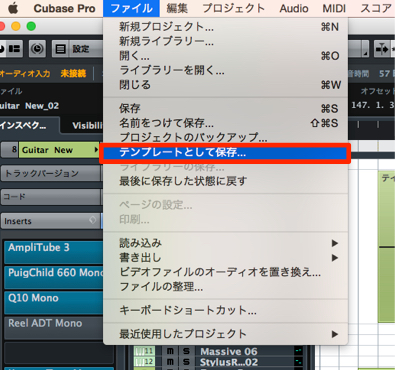Select the 開く... menu item
395x370 pixels.
(x=226, y=56)
